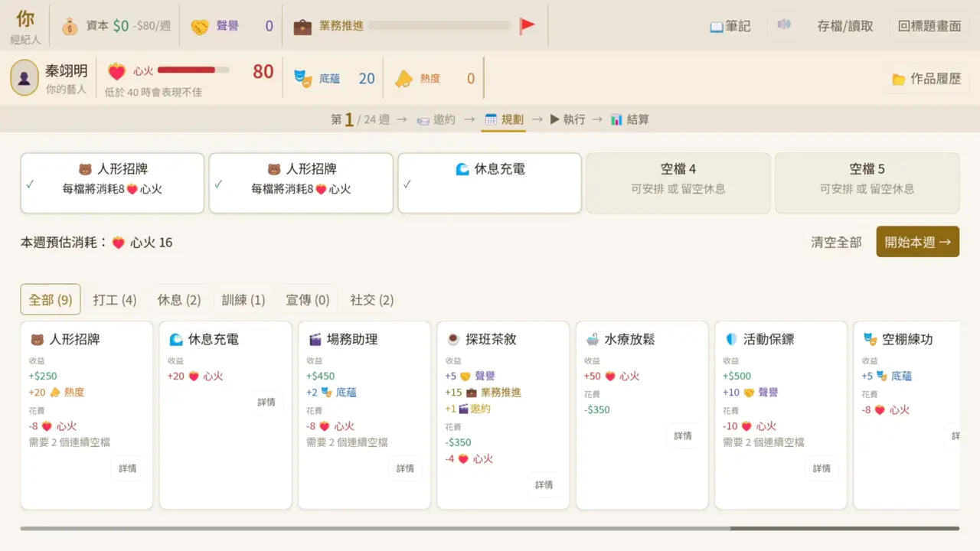Switch to the 打工 tab
980x551 pixels.
coord(114,299)
